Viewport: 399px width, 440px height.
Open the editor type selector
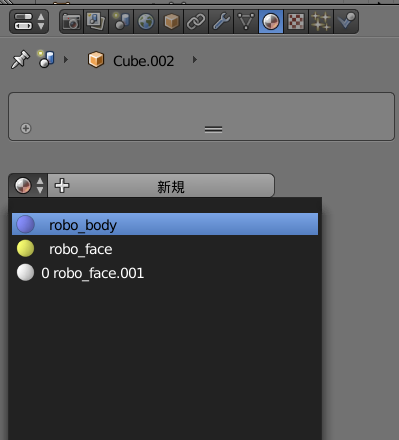point(29,22)
